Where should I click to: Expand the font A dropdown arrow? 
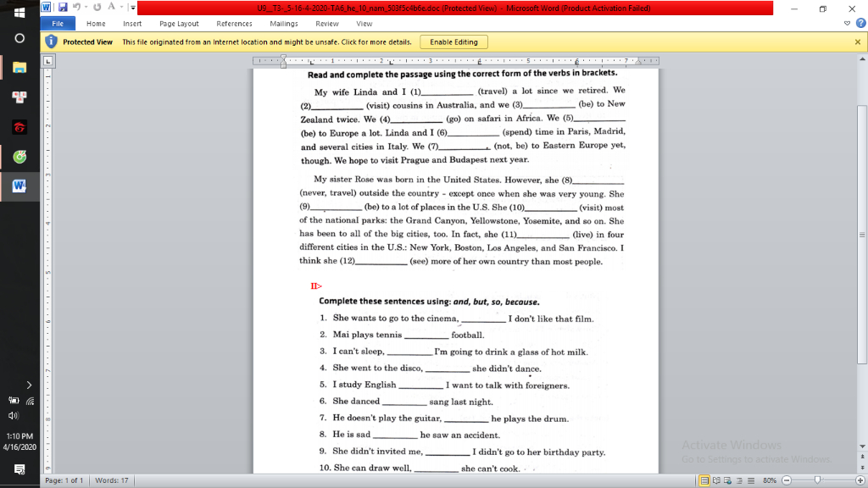click(x=121, y=7)
